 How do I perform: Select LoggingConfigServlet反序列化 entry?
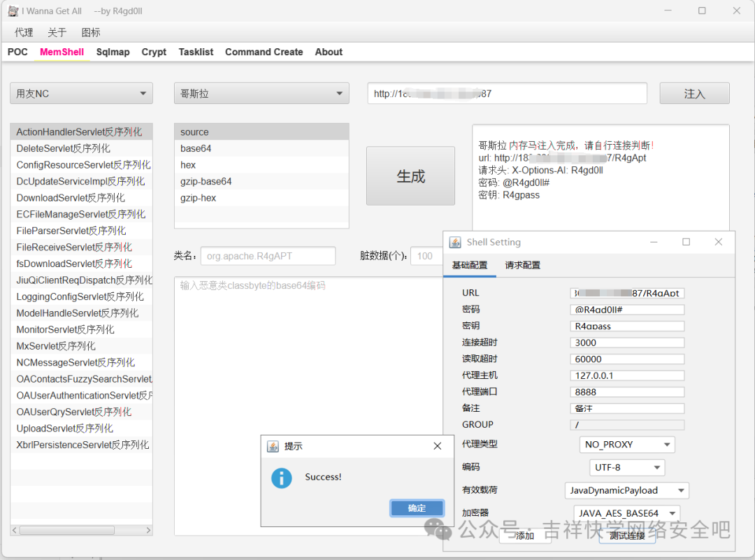click(81, 296)
